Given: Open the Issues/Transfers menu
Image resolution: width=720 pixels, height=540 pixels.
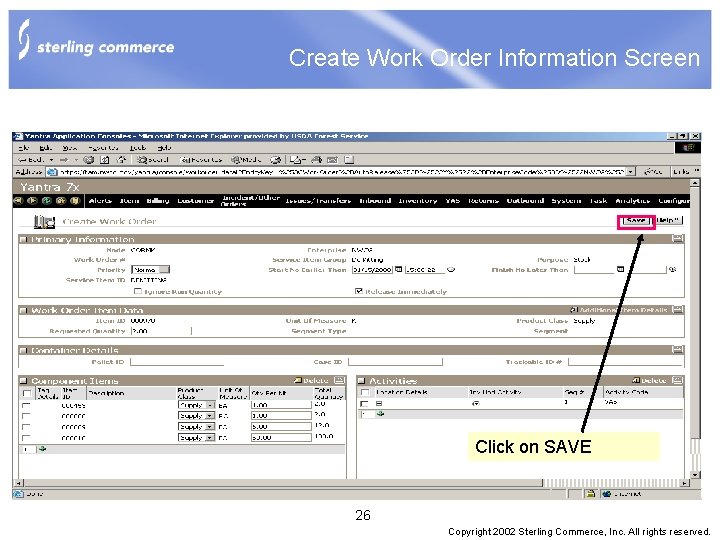Looking at the screenshot, I should point(318,201).
